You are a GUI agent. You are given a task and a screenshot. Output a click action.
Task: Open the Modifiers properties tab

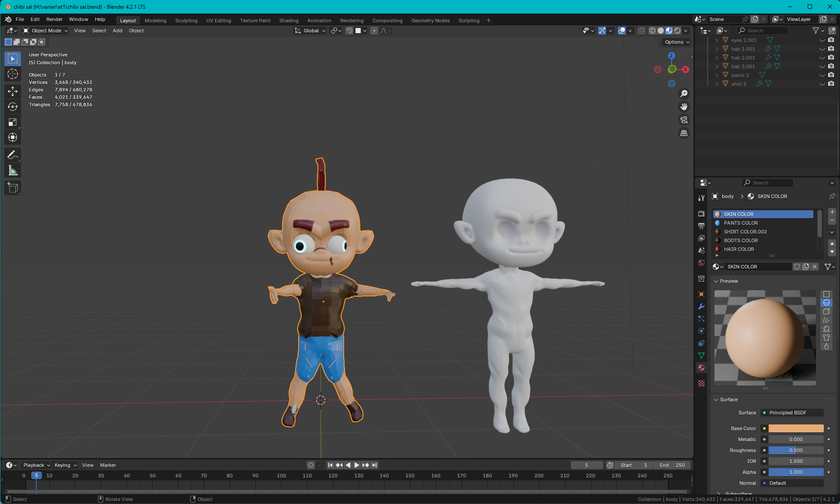701,306
